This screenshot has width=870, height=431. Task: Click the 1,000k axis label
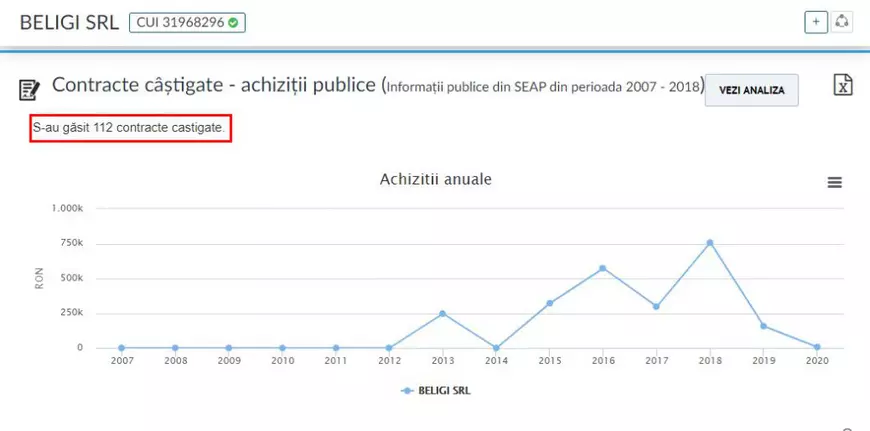[68, 209]
